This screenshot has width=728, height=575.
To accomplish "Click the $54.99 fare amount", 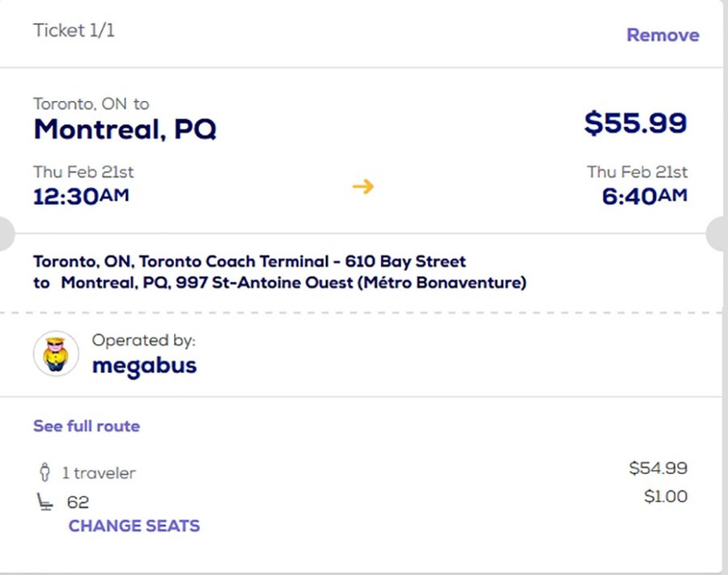I will click(658, 469).
